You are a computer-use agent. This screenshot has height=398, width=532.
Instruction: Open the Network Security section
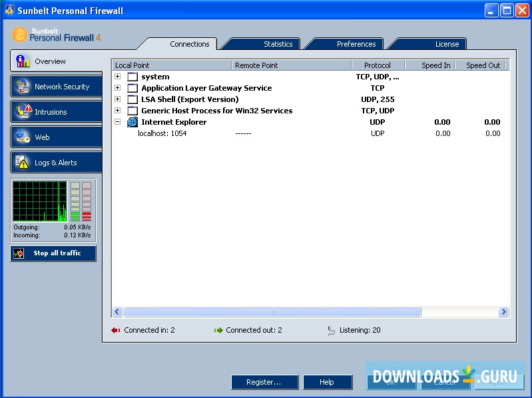[57, 87]
